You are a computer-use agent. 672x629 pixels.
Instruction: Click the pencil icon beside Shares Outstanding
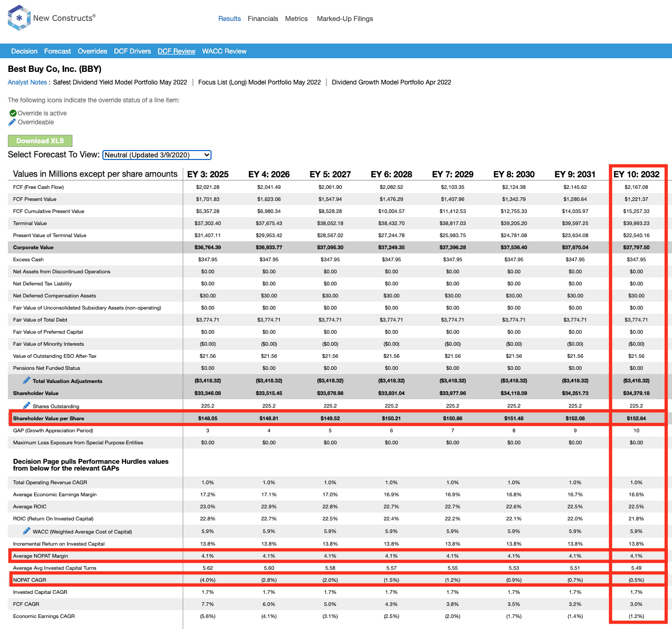[26, 406]
